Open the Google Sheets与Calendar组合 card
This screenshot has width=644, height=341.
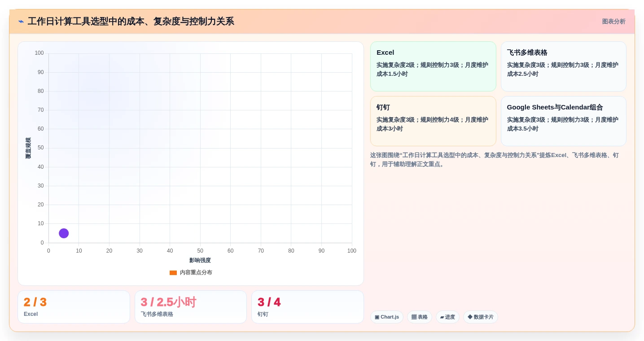(563, 121)
